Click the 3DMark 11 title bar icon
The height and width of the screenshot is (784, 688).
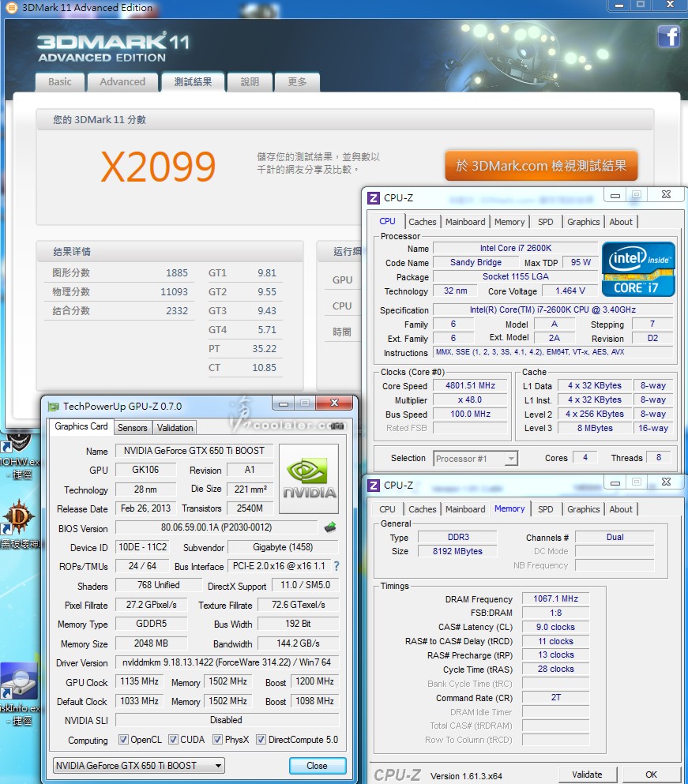[11, 7]
